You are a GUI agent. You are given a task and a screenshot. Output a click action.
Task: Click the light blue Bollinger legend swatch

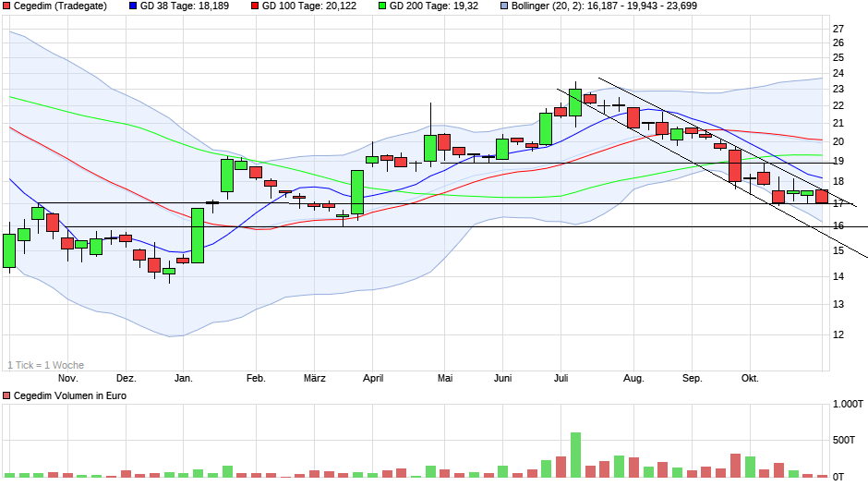pyautogui.click(x=504, y=6)
